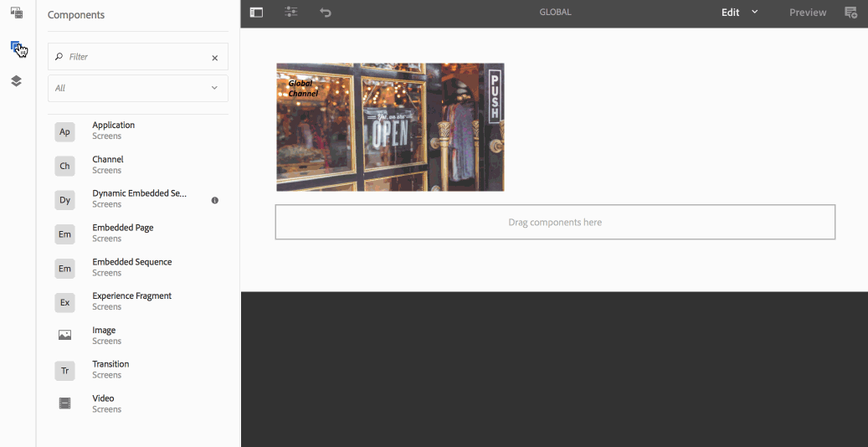
Task: Clear the component filter field
Action: point(215,58)
